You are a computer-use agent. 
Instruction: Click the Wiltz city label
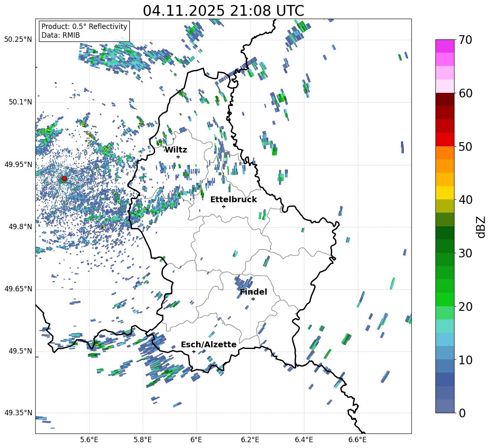(176, 150)
